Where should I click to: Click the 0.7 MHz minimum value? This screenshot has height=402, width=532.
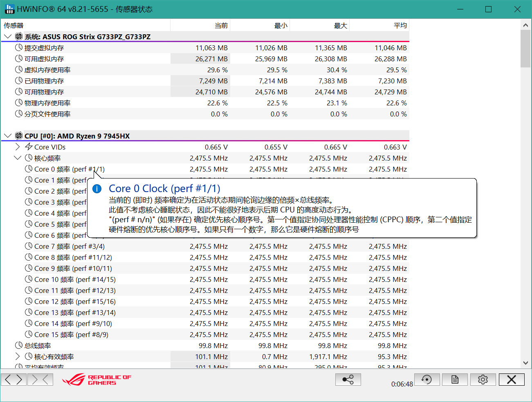pyautogui.click(x=275, y=357)
